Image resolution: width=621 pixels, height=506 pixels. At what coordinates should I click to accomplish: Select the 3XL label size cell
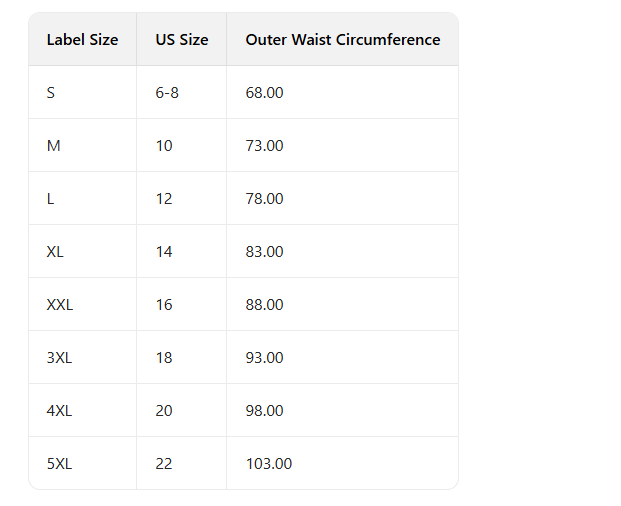point(58,358)
